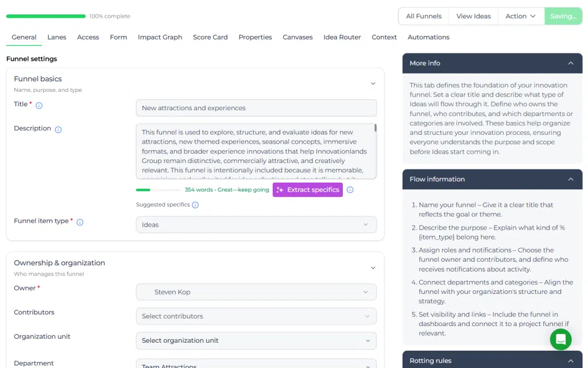This screenshot has width=588, height=368.
Task: Click the View Ideas button
Action: point(474,16)
